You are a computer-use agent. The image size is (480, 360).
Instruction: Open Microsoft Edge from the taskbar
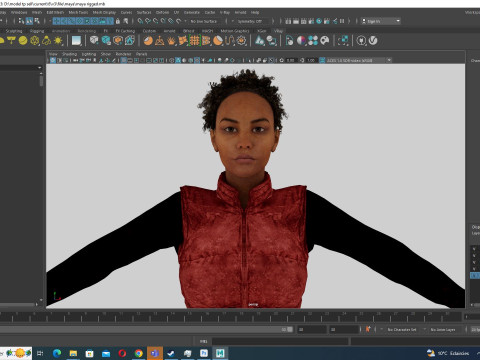tap(57, 353)
